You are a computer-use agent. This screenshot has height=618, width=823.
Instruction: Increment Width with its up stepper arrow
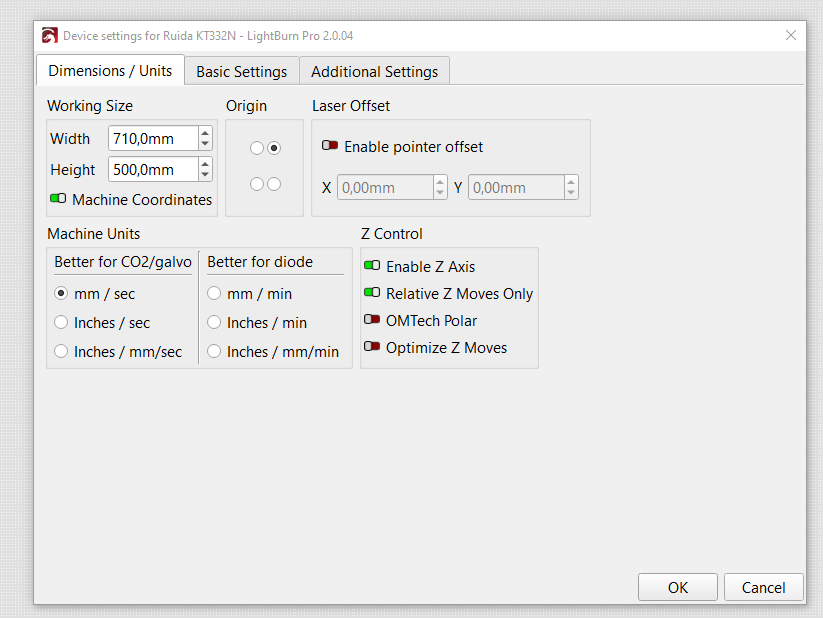click(204, 133)
